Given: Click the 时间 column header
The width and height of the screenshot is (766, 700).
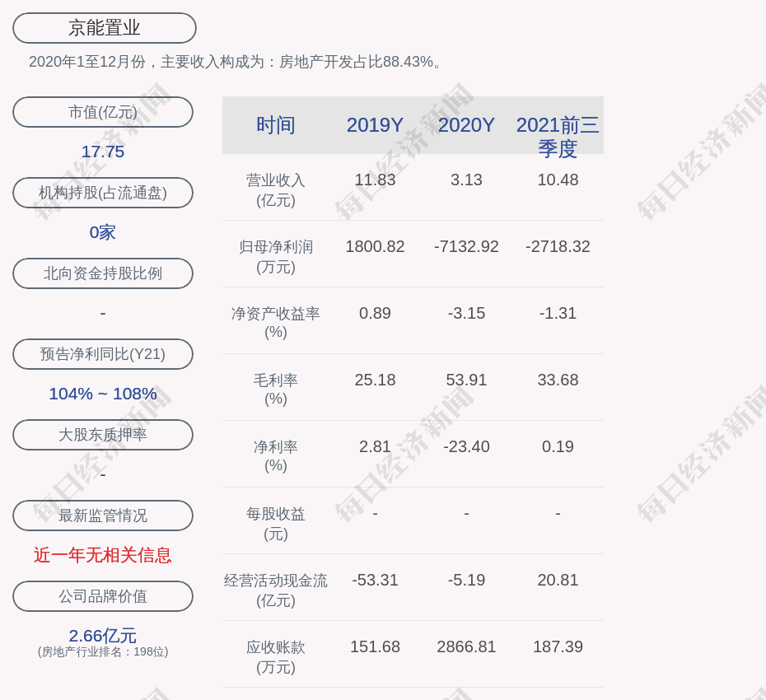Looking at the screenshot, I should coord(276,125).
